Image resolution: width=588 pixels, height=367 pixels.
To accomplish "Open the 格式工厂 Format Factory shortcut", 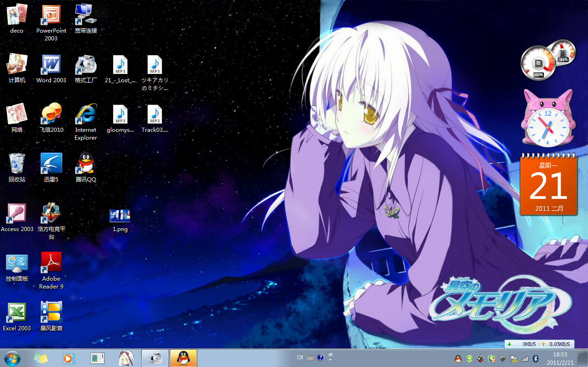I will click(x=86, y=68).
